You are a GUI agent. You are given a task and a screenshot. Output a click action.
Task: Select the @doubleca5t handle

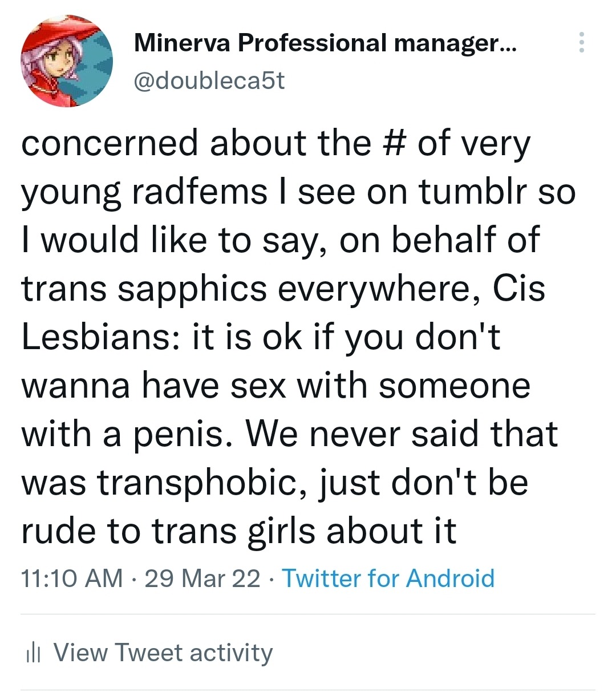point(209,80)
